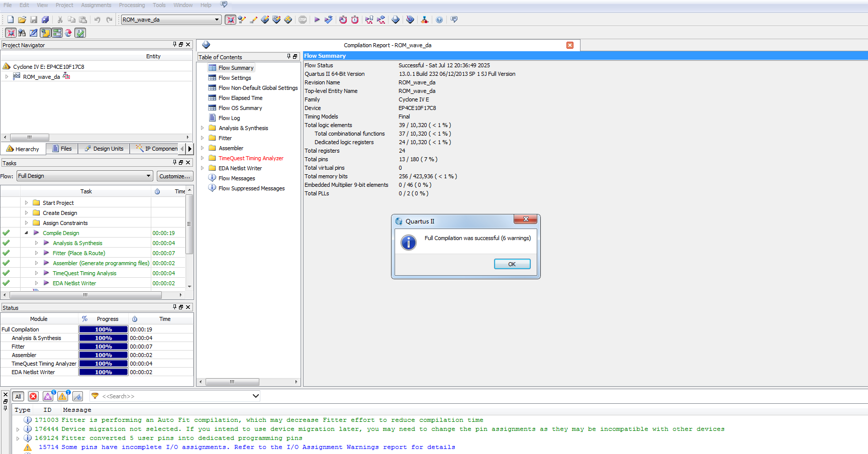Click the Redo arrow icon
Screen dimensions: 868x454
pos(109,20)
